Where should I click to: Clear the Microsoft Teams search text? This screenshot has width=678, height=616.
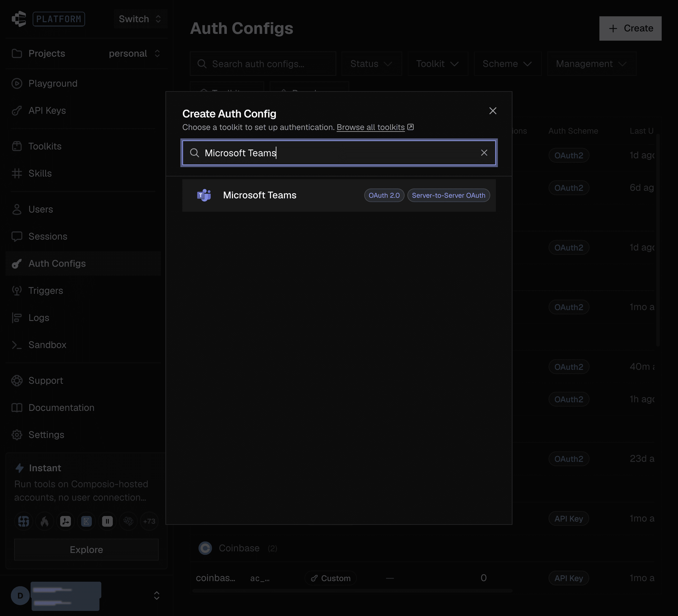click(x=484, y=153)
